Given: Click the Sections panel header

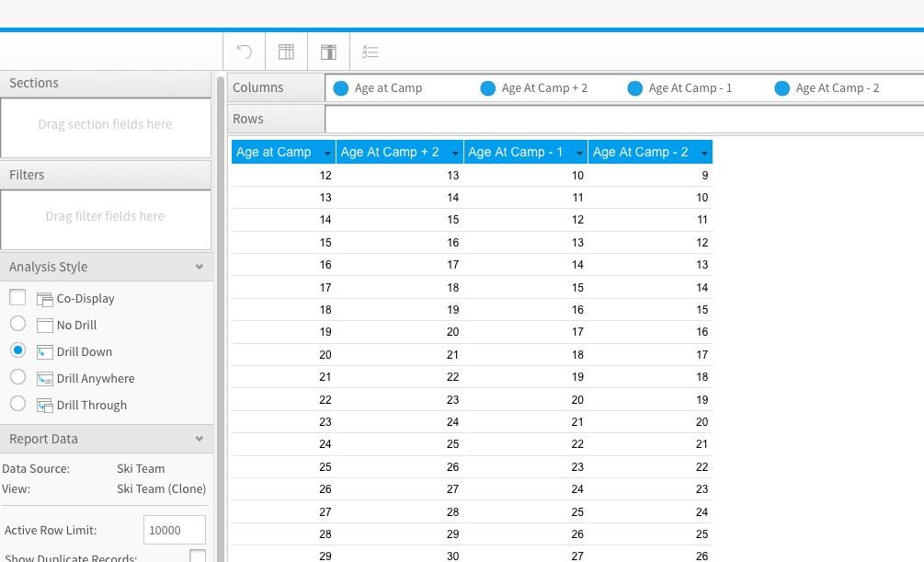Looking at the screenshot, I should tap(106, 83).
